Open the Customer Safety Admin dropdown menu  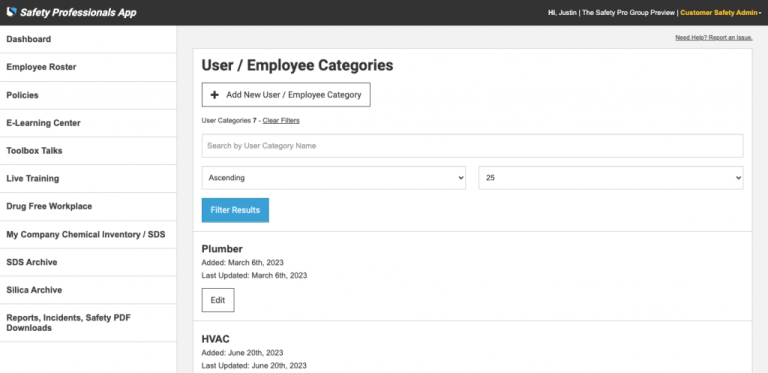[x=720, y=13]
